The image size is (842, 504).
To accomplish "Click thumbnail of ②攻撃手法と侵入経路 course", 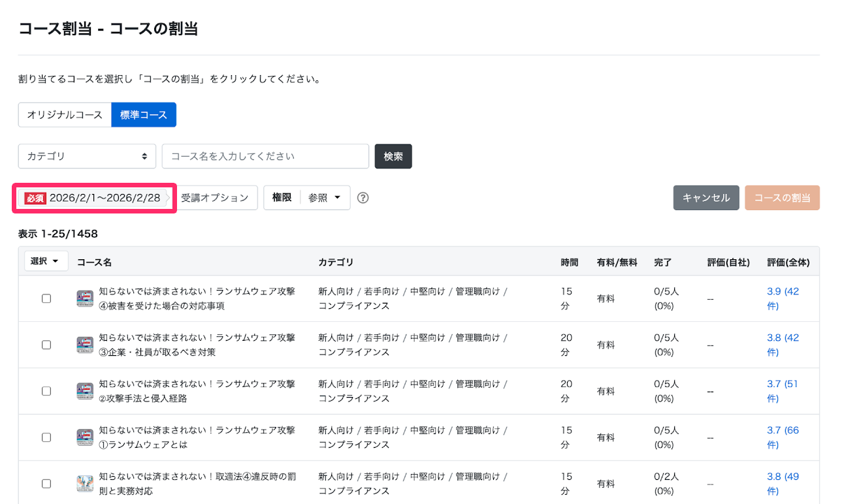I will coord(85,391).
